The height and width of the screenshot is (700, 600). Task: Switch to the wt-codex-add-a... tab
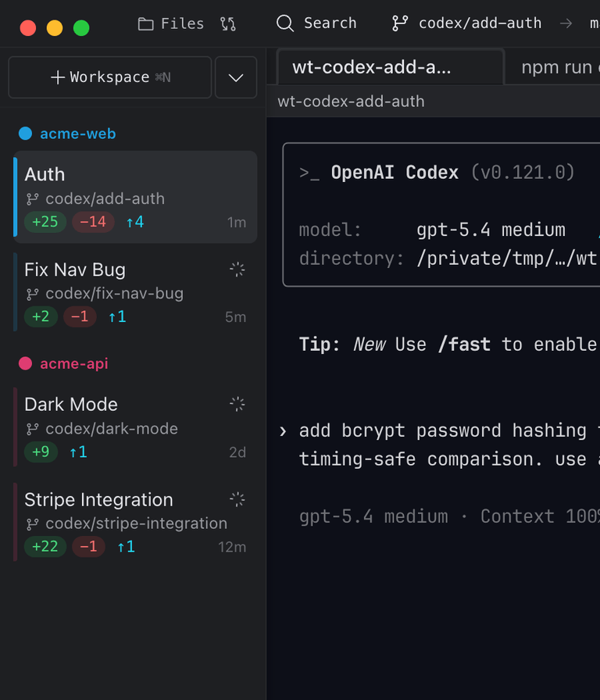(x=391, y=67)
